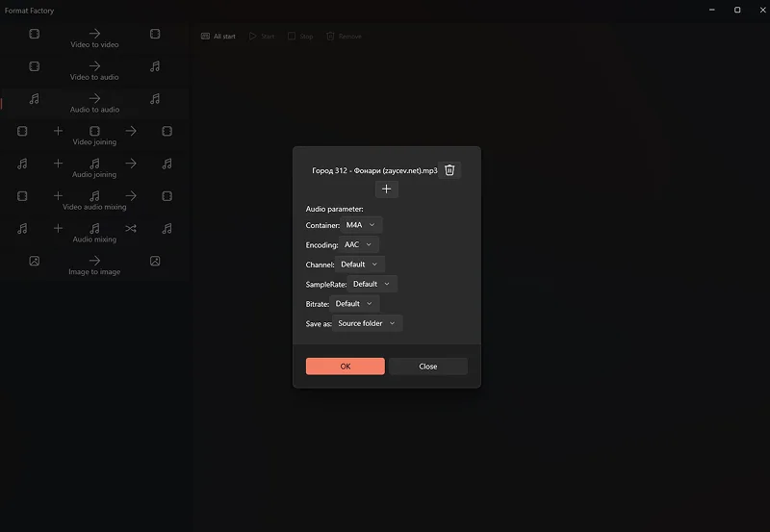Select Video to video conversion
This screenshot has height=532, width=770.
(x=94, y=38)
